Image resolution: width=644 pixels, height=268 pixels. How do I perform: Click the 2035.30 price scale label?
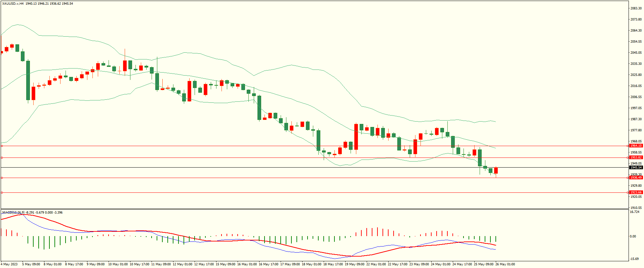[636, 64]
